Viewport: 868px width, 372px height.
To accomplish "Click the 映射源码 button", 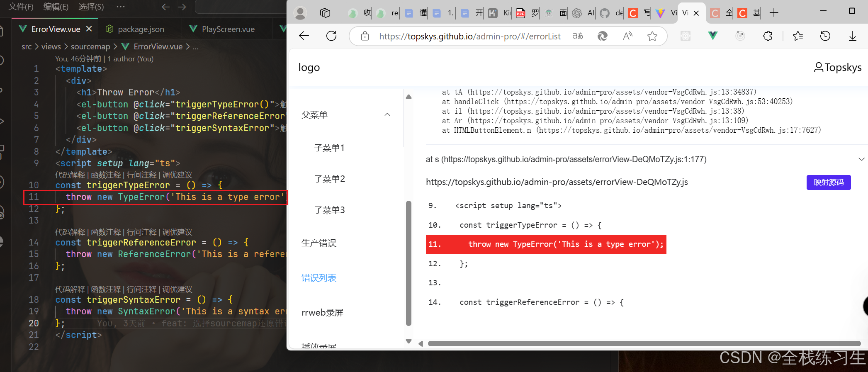I will (829, 182).
